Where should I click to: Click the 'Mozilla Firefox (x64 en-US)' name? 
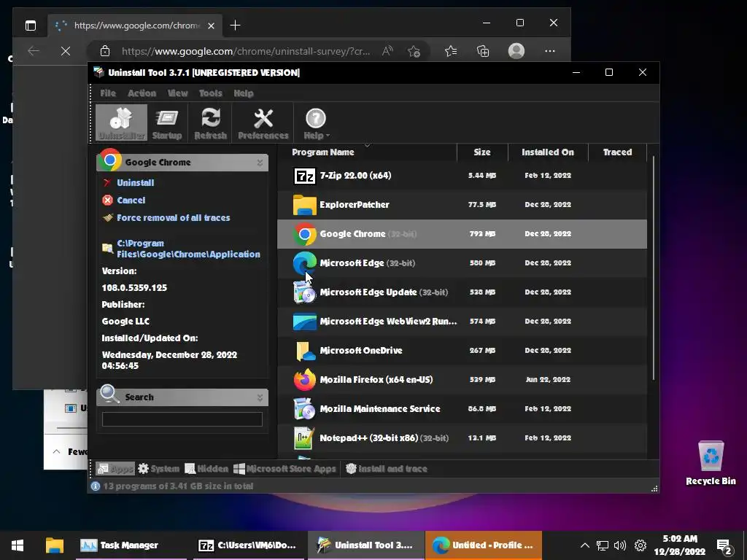pyautogui.click(x=376, y=379)
